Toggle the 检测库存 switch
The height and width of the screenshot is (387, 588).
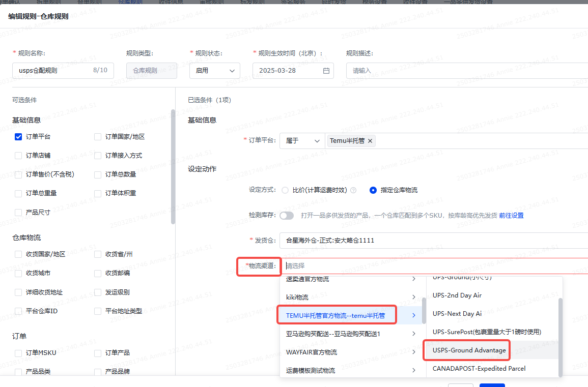[287, 216]
